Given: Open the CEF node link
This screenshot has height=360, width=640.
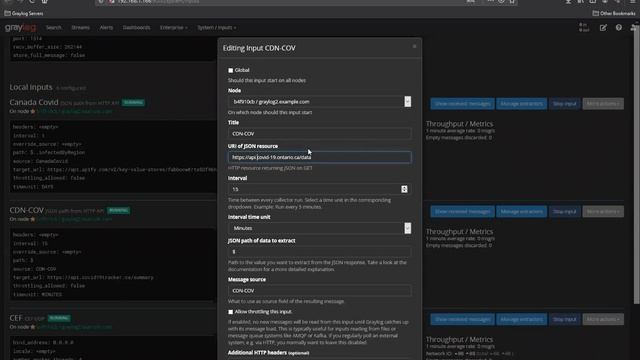Looking at the screenshot, I should point(74,327).
